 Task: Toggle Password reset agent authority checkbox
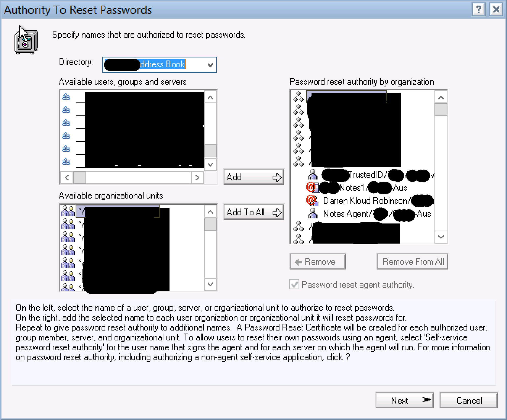pyautogui.click(x=294, y=284)
